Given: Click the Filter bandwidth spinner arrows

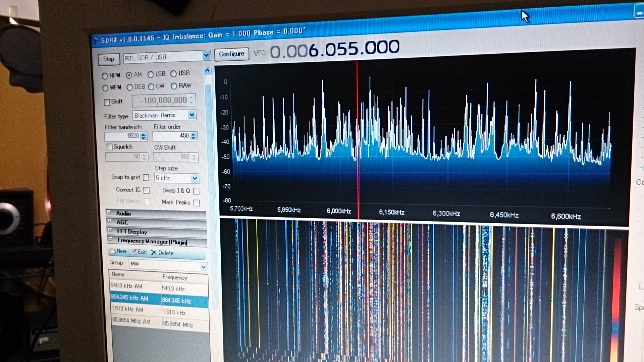Looking at the screenshot, I should 144,136.
